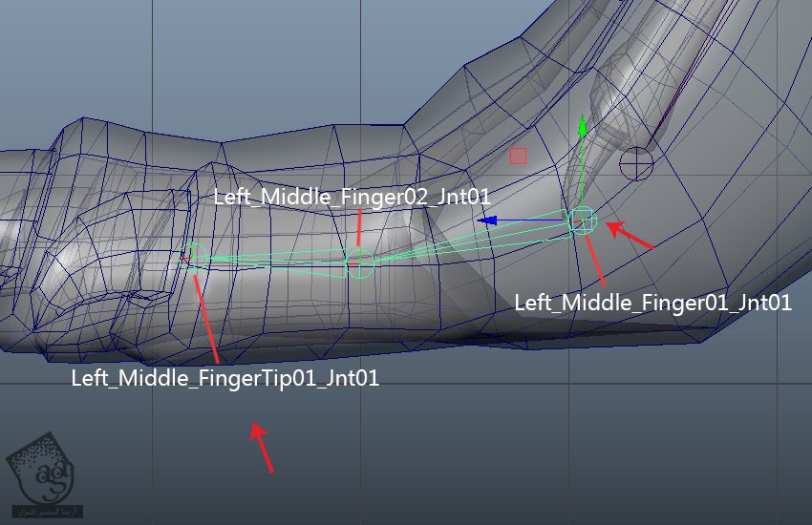Click the red arrow pointing at Finger01 joint

(631, 237)
